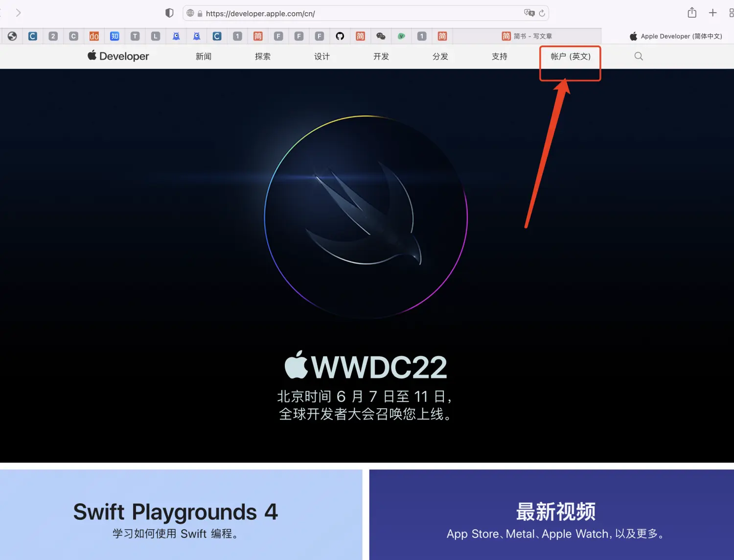Open the Share button in Safari toolbar

691,13
